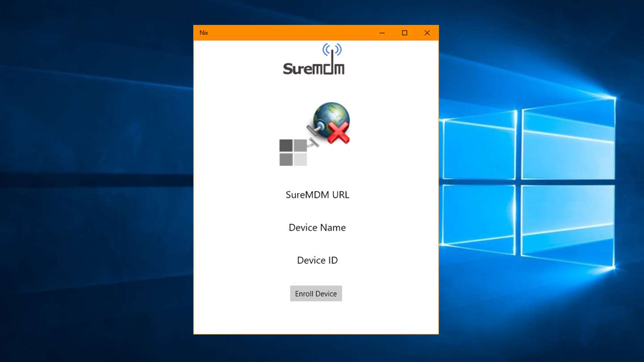The width and height of the screenshot is (644, 362).
Task: Select the SureMDM URL label
Action: click(x=318, y=195)
